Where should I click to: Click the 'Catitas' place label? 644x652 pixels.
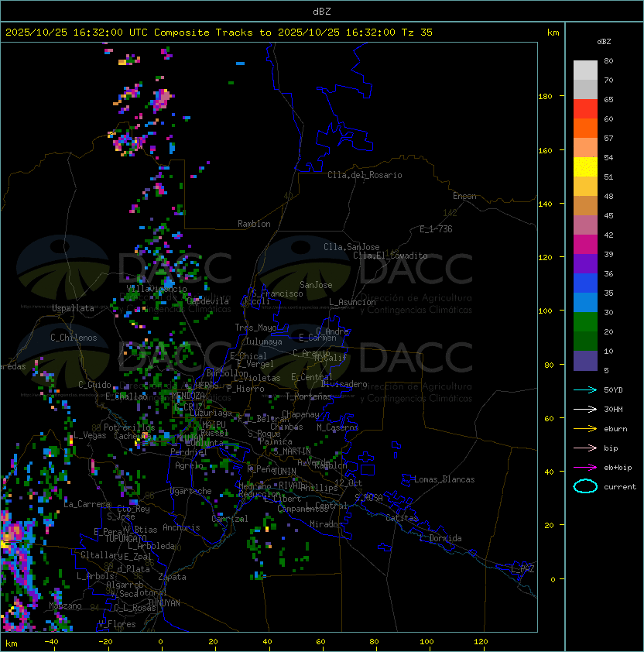402,518
